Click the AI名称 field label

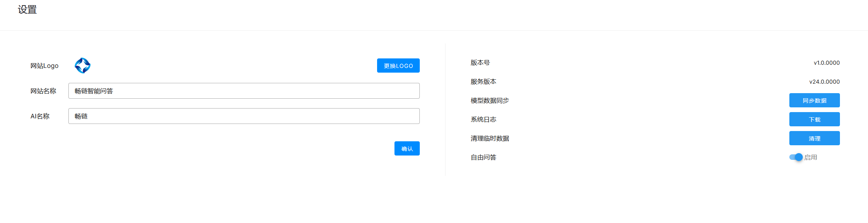40,116
